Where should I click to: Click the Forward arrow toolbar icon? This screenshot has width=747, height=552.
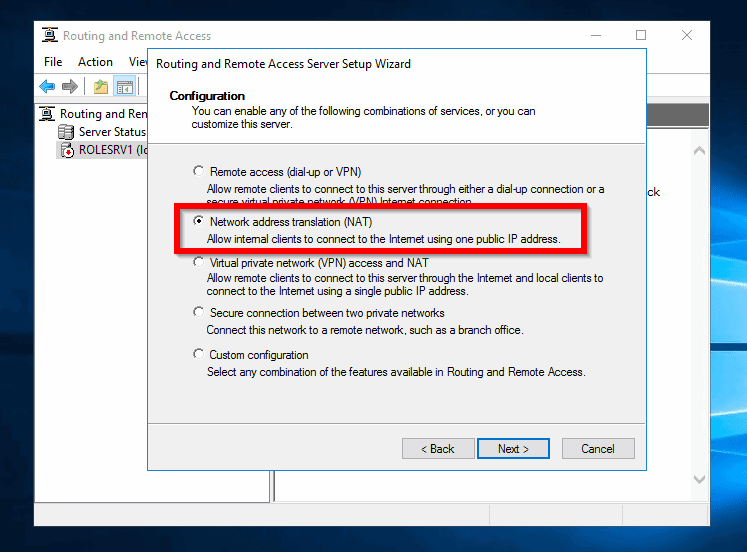70,87
